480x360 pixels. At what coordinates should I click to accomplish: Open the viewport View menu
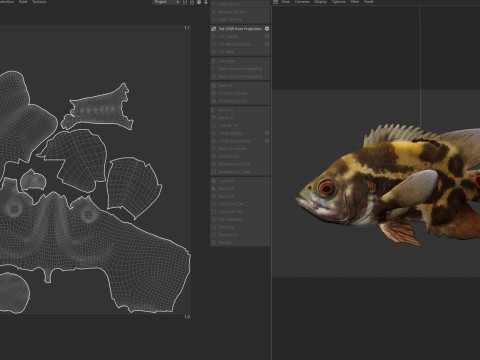(x=286, y=2)
